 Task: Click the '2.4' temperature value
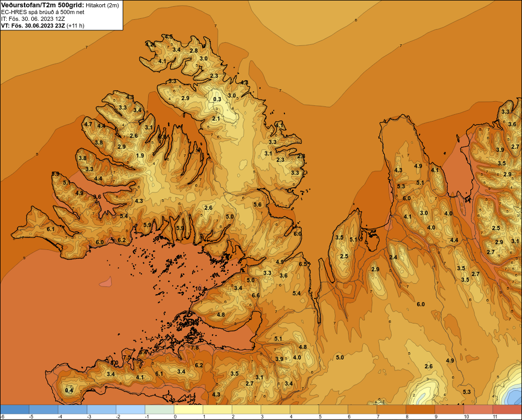coord(393,257)
